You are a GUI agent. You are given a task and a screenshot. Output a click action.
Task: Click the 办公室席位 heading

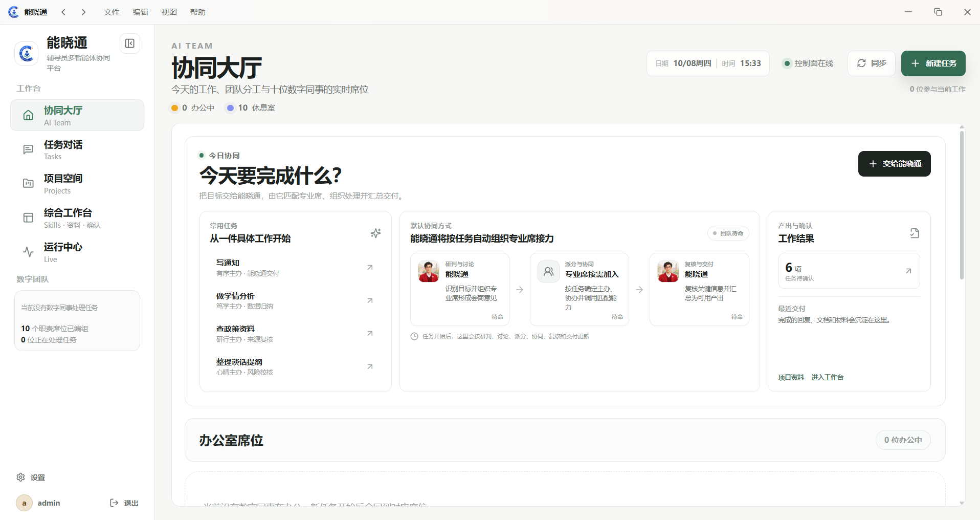pyautogui.click(x=231, y=441)
